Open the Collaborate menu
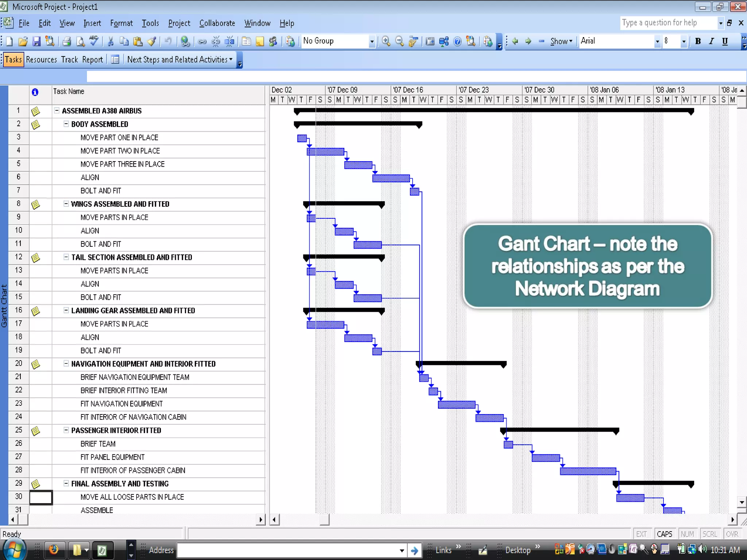The image size is (747, 560). click(217, 23)
